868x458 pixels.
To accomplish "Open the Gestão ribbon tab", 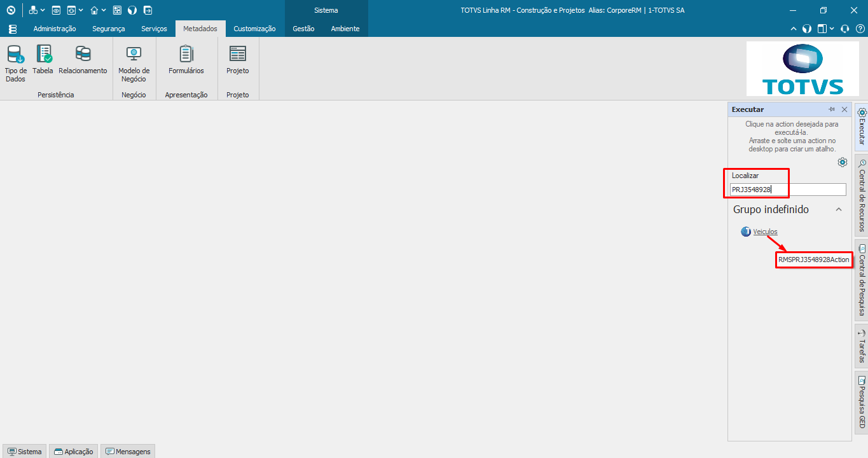I will click(x=303, y=29).
